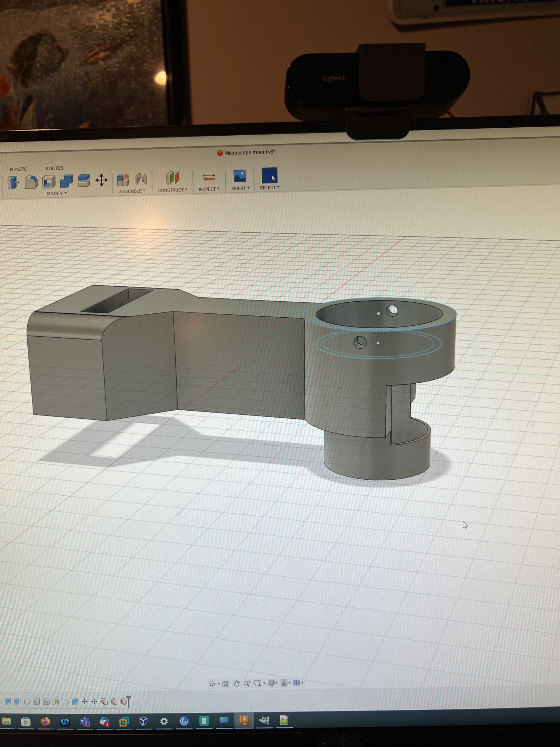The height and width of the screenshot is (747, 560).
Task: Open the Display Settings monitor menu
Action: pos(272,683)
